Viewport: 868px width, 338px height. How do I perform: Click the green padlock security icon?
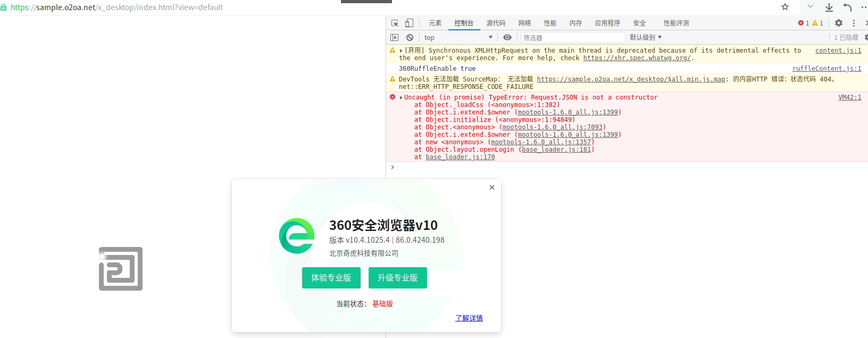(4, 7)
